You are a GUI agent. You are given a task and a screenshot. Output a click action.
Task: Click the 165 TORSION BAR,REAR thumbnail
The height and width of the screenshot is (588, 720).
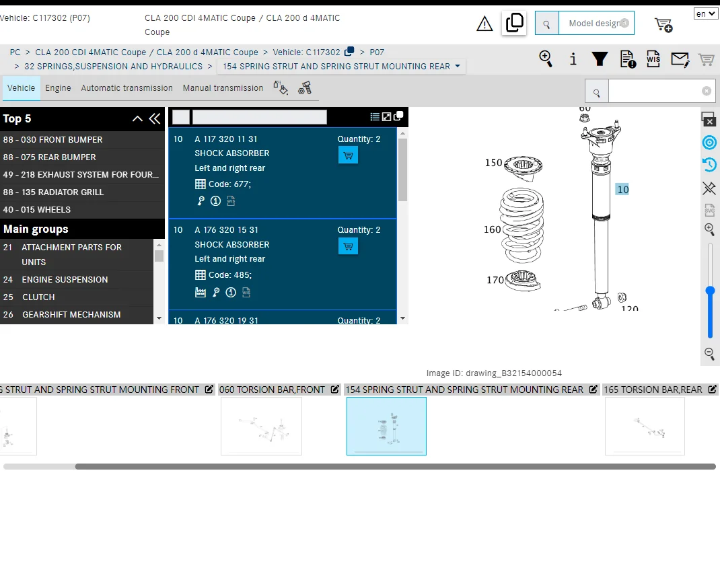pyautogui.click(x=645, y=426)
